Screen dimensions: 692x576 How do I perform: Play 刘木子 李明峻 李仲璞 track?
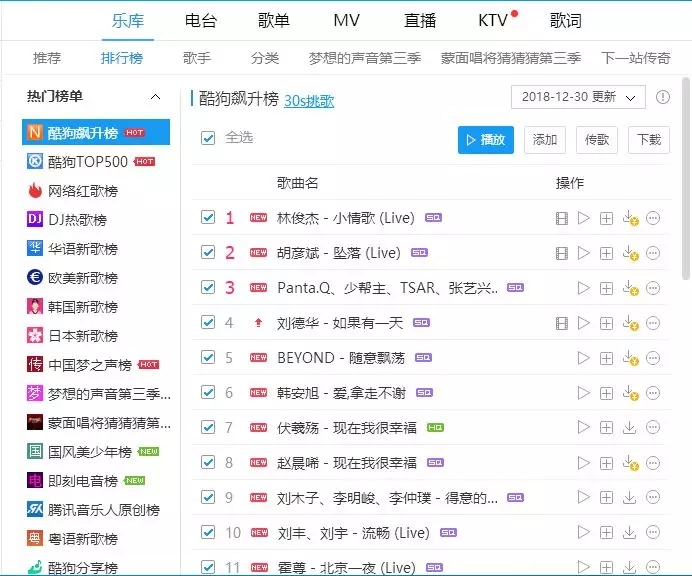click(584, 497)
